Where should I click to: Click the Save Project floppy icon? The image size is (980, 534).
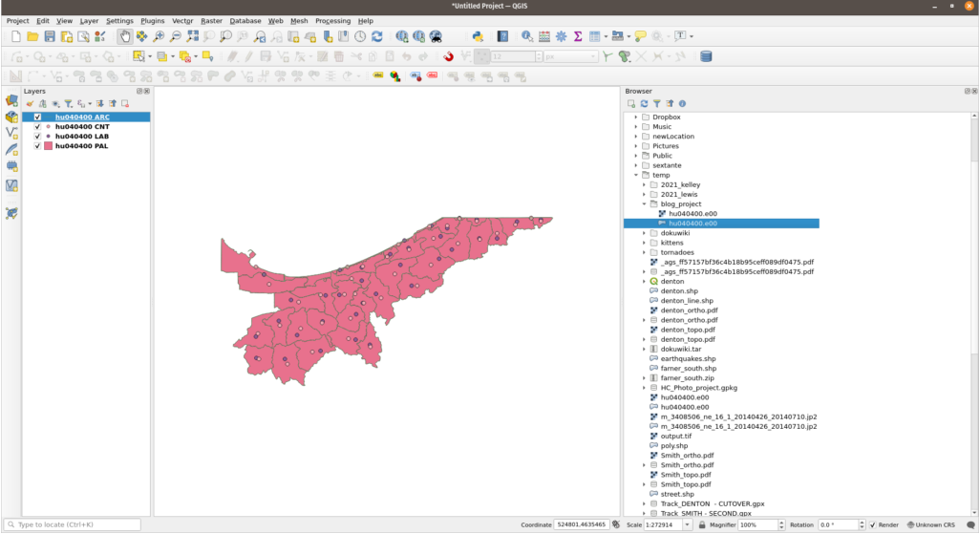point(50,36)
